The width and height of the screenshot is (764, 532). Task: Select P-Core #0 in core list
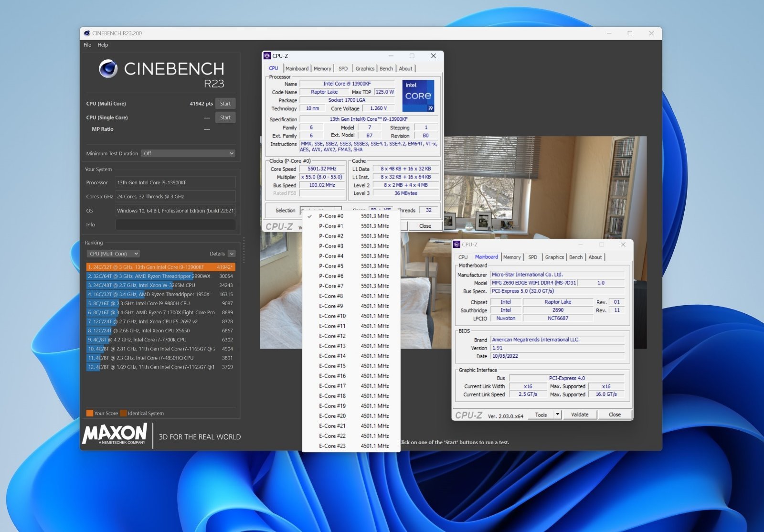click(351, 216)
